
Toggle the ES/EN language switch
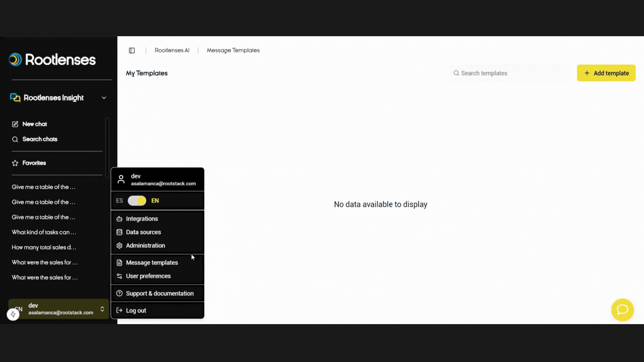tap(137, 201)
